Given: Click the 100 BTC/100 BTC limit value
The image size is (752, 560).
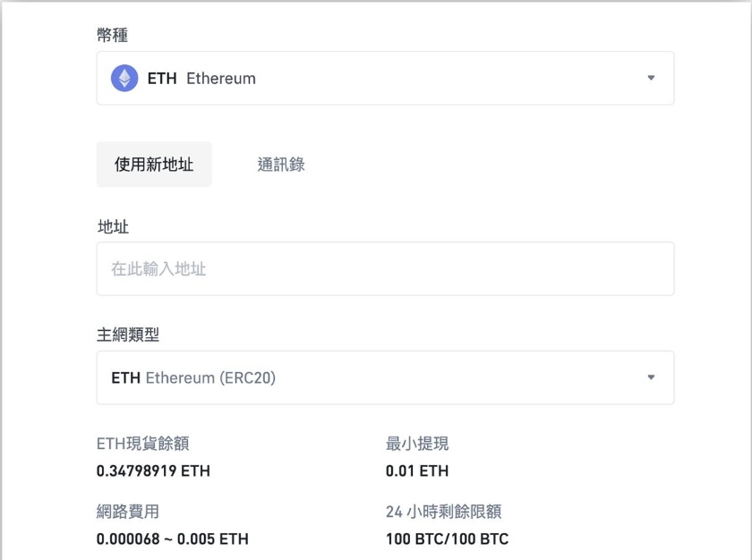Looking at the screenshot, I should click(447, 539).
